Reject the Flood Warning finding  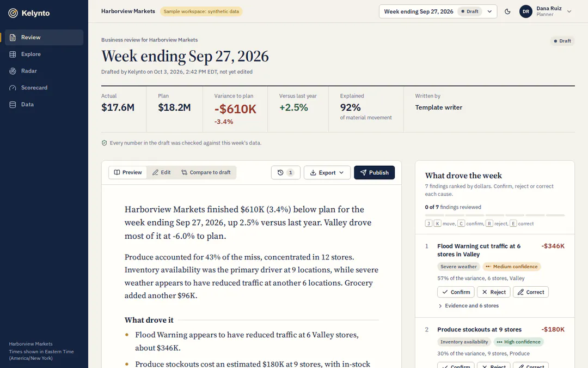tap(493, 292)
